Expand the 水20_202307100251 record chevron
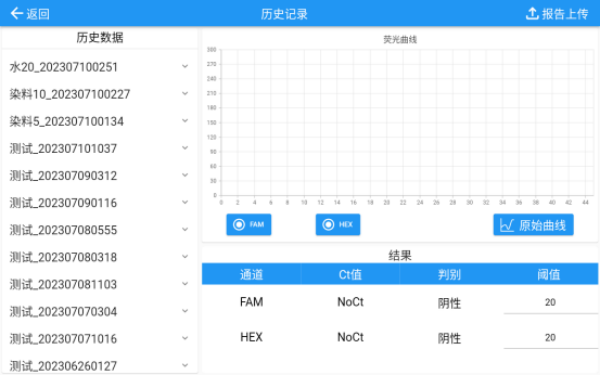The width and height of the screenshot is (600, 375). [185, 67]
